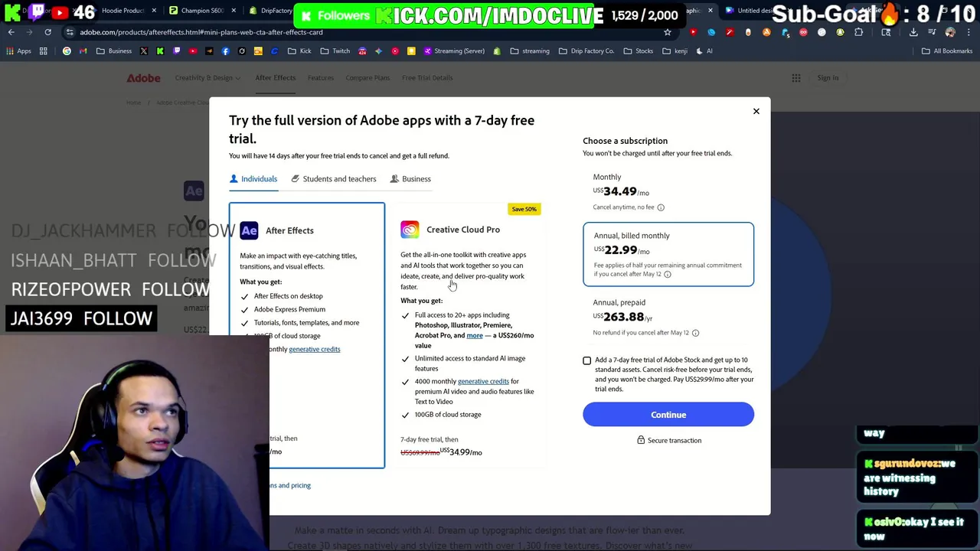Viewport: 980px width, 551px height.
Task: Click the Creative Cloud app icon
Action: pyautogui.click(x=410, y=230)
